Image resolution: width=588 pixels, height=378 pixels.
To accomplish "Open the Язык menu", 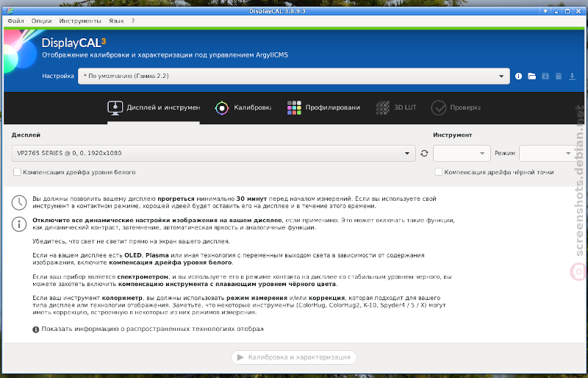I will [x=116, y=21].
